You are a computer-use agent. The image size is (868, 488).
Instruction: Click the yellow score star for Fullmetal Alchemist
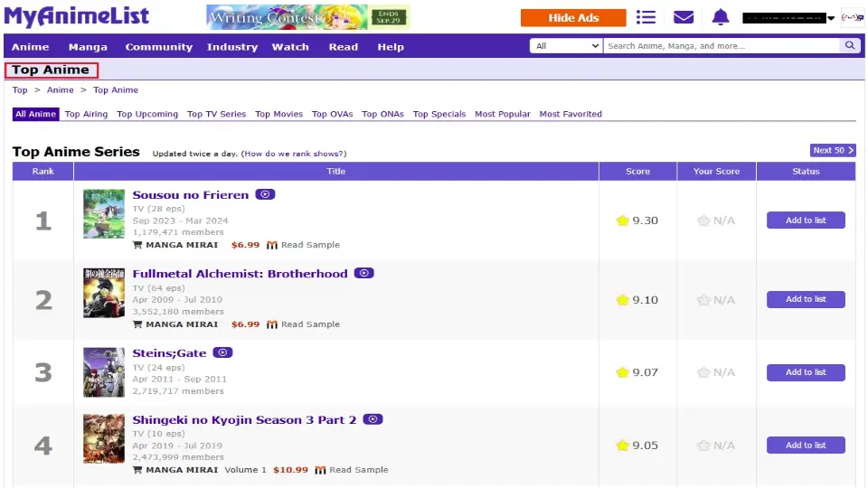click(622, 300)
